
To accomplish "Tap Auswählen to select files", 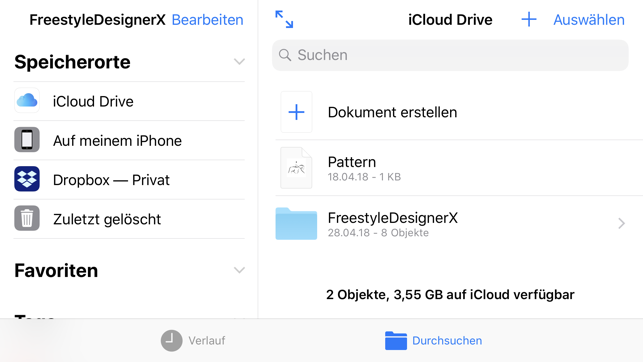I will 589,20.
